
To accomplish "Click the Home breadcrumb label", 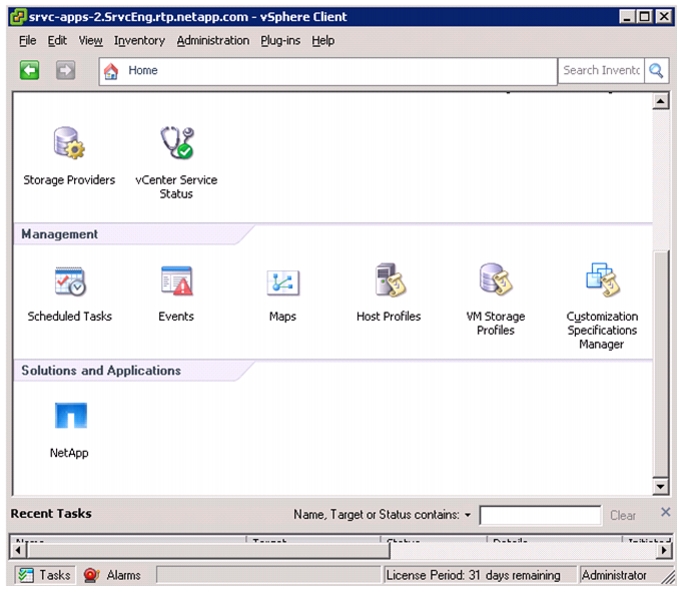I will point(143,70).
